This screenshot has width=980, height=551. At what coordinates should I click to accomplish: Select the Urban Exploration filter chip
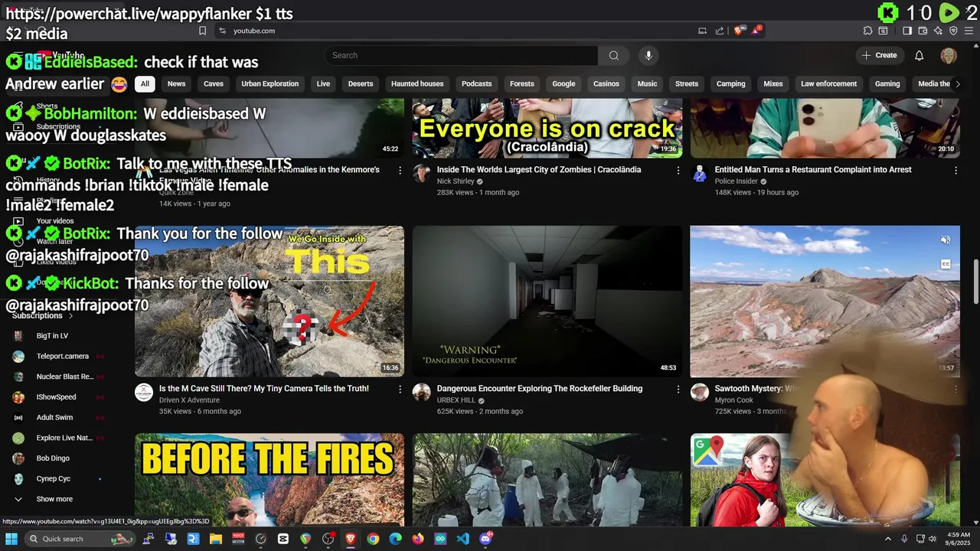[x=270, y=83]
